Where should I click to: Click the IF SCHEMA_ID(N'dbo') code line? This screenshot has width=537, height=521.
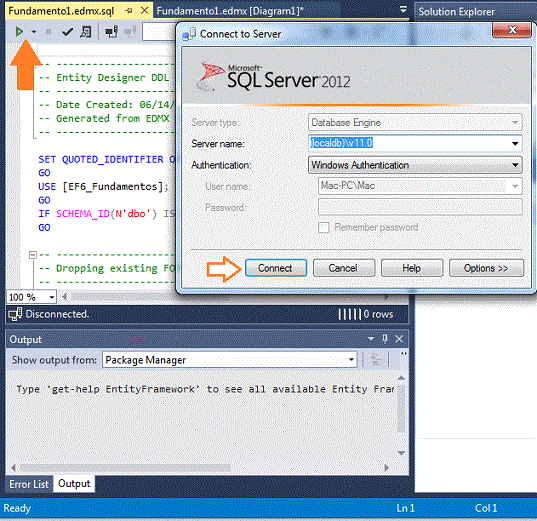[x=107, y=214]
